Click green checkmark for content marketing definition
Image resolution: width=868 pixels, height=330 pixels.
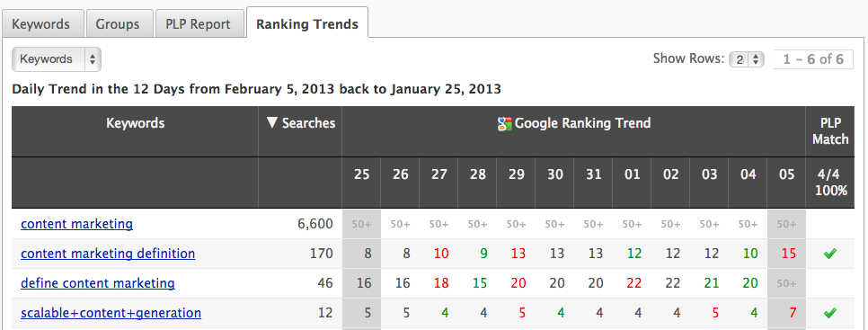click(x=829, y=254)
